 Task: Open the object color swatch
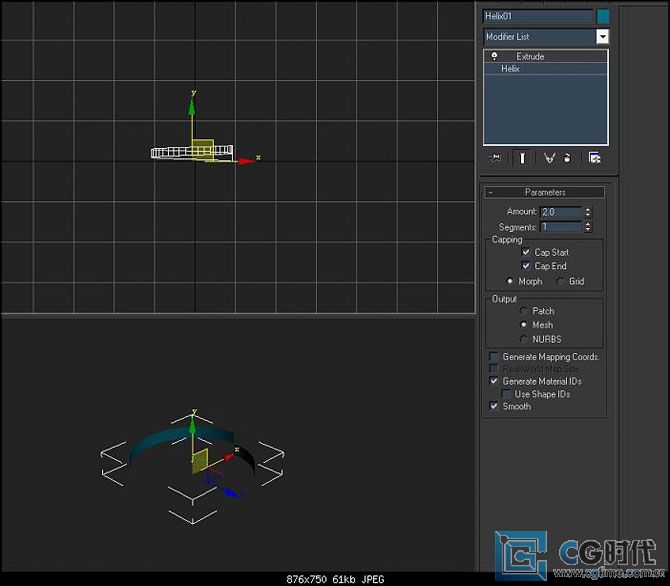(x=602, y=16)
